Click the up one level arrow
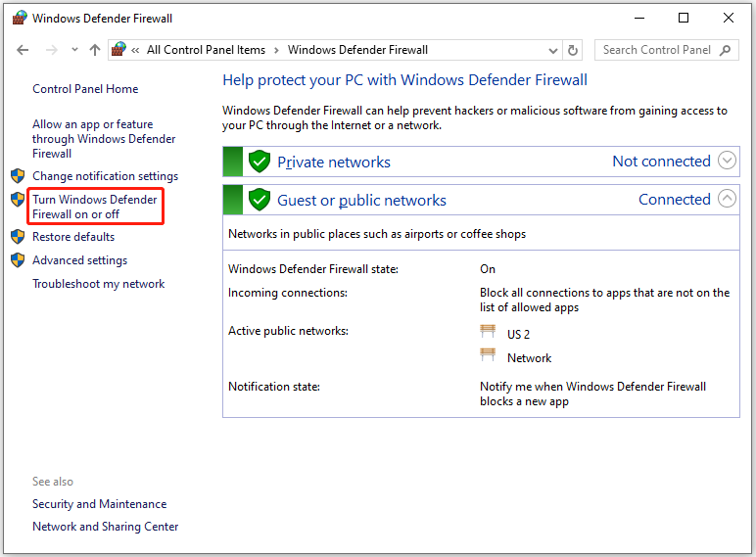The image size is (756, 557). pyautogui.click(x=95, y=50)
